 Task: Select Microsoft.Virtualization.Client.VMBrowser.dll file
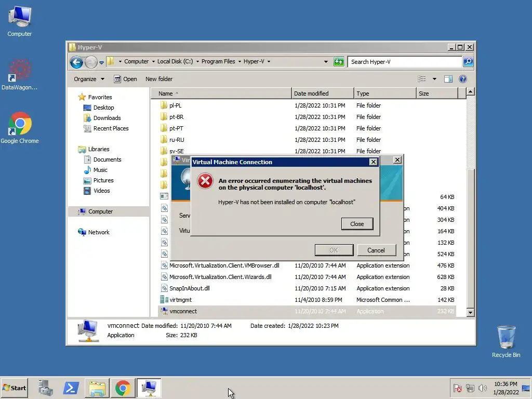click(x=307, y=265)
